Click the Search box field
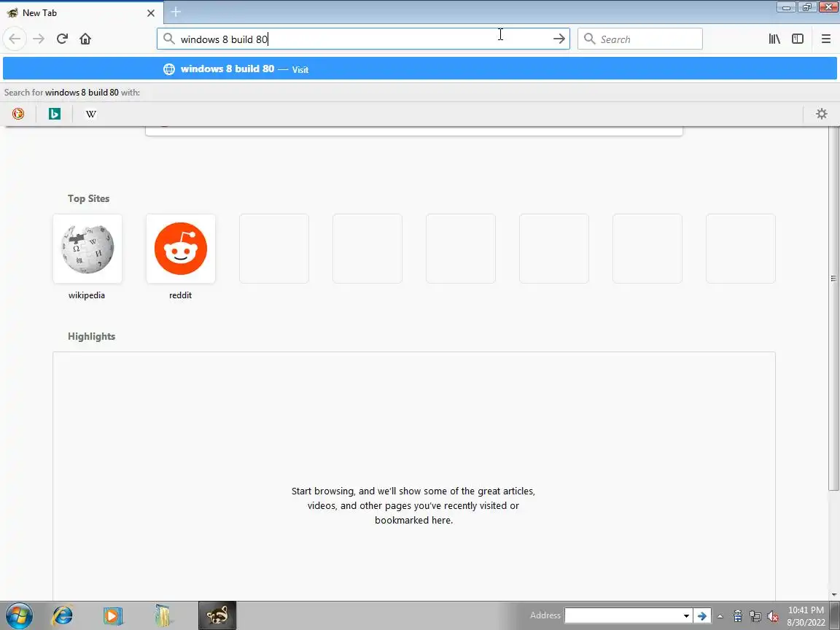The width and height of the screenshot is (840, 630). [x=639, y=39]
